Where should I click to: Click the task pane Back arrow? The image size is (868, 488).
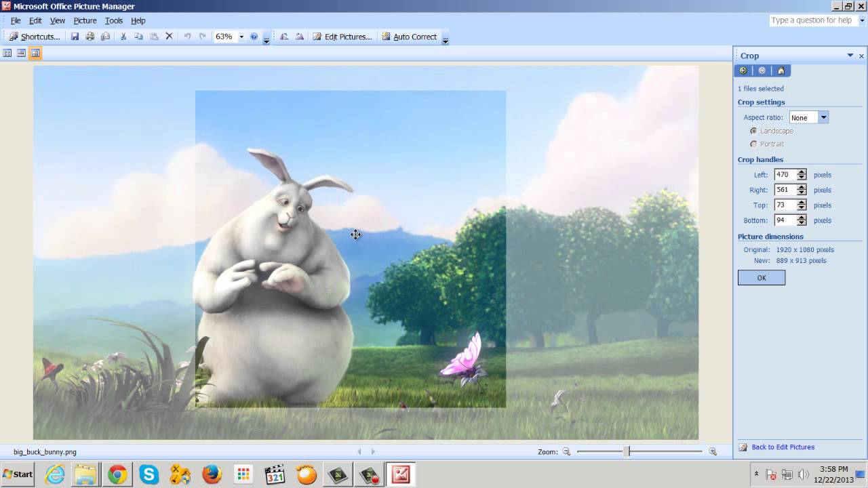pyautogui.click(x=743, y=70)
